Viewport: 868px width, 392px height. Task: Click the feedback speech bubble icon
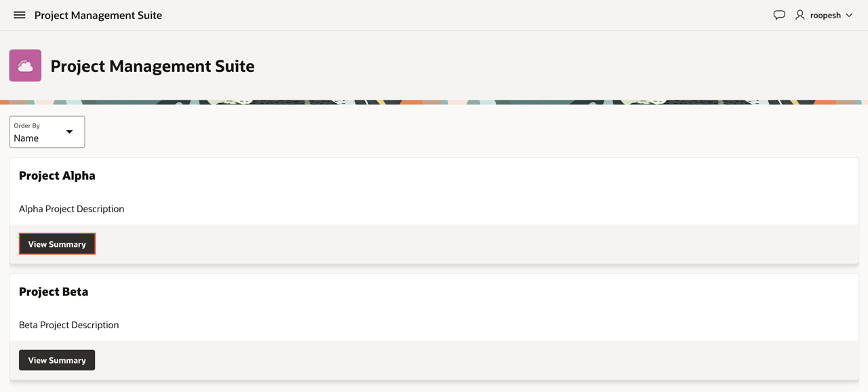tap(779, 15)
